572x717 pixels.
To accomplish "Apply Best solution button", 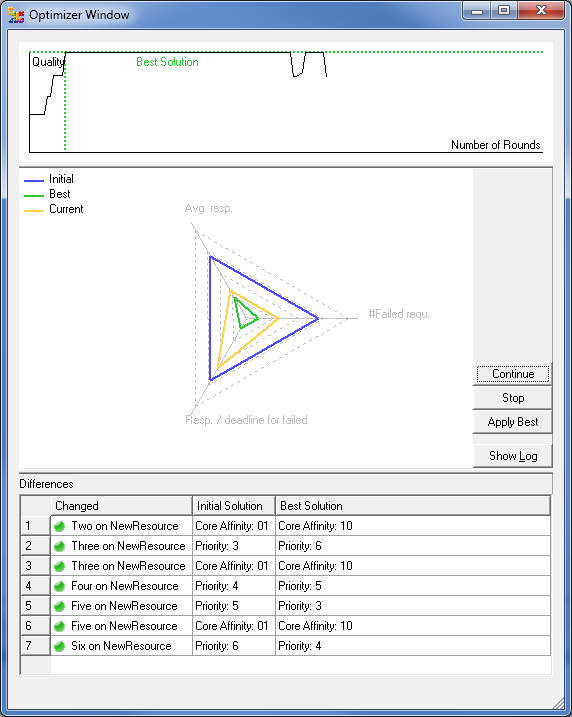I will click(x=513, y=422).
